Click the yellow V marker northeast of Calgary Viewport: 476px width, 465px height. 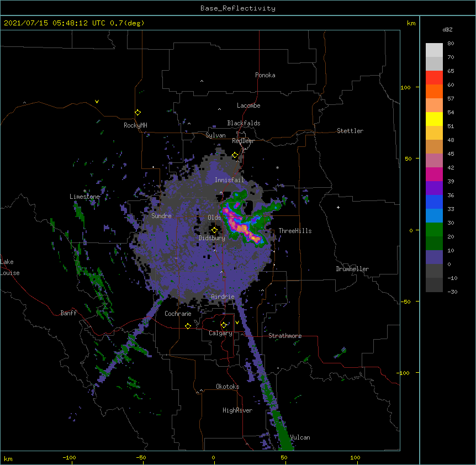coord(237,323)
